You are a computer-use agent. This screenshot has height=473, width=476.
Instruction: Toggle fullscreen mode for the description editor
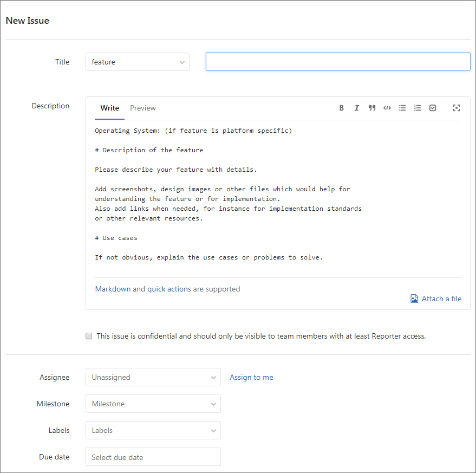tap(457, 108)
